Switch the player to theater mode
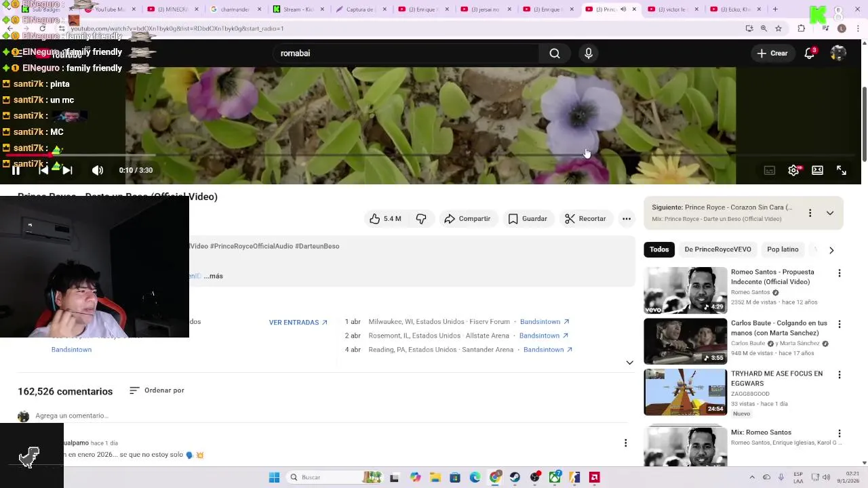The height and width of the screenshot is (488, 868). coord(818,170)
